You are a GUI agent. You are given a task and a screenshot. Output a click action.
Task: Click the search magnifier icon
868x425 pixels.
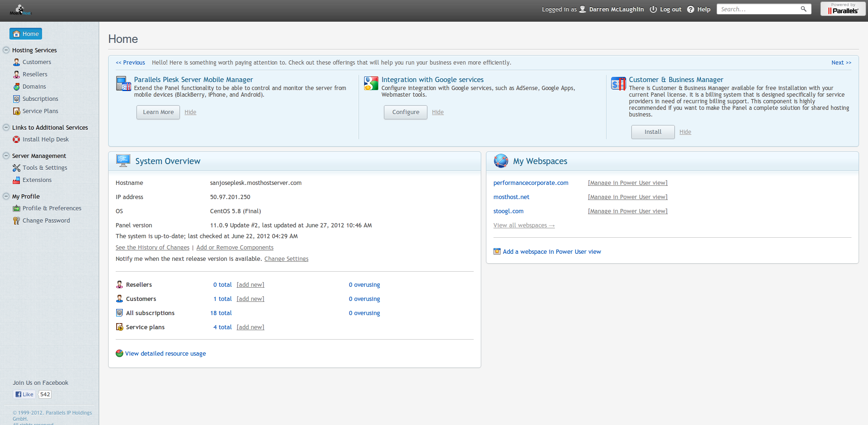coord(803,9)
